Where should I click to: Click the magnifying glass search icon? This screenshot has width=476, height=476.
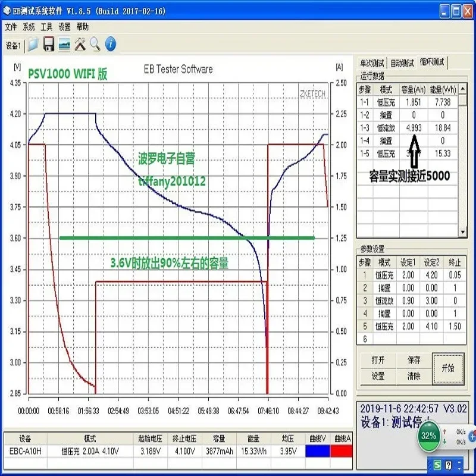(95, 45)
